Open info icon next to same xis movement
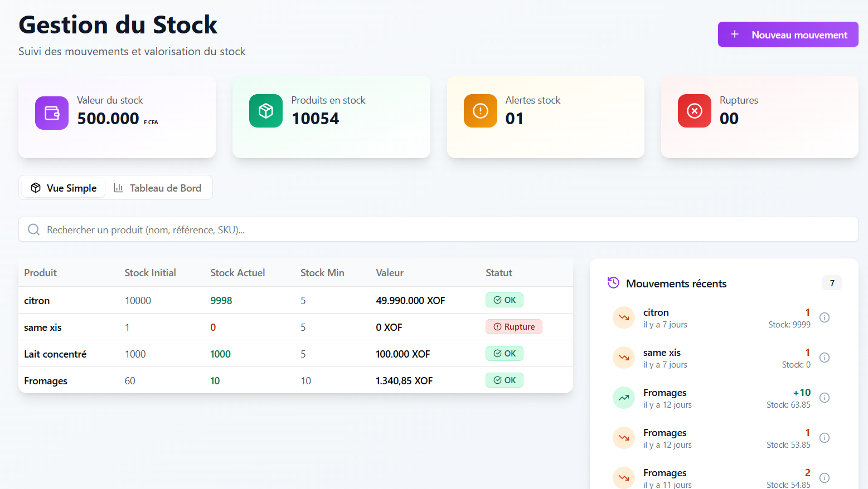Screen dimensions: 868x489 tap(825, 357)
